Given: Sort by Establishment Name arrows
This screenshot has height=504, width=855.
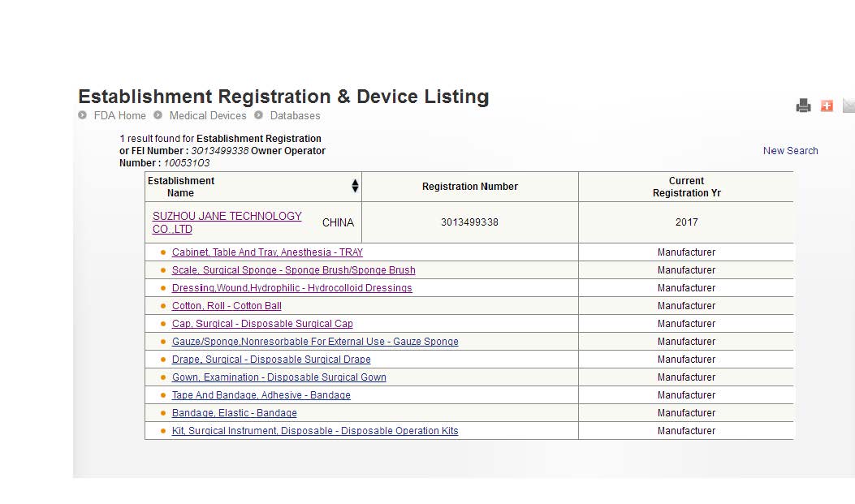Looking at the screenshot, I should pyautogui.click(x=355, y=187).
